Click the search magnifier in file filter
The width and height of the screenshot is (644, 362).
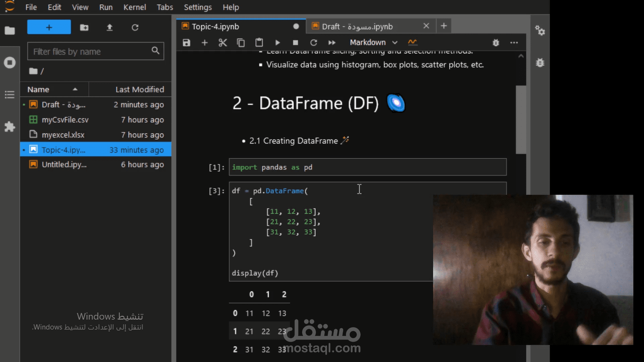click(x=156, y=51)
